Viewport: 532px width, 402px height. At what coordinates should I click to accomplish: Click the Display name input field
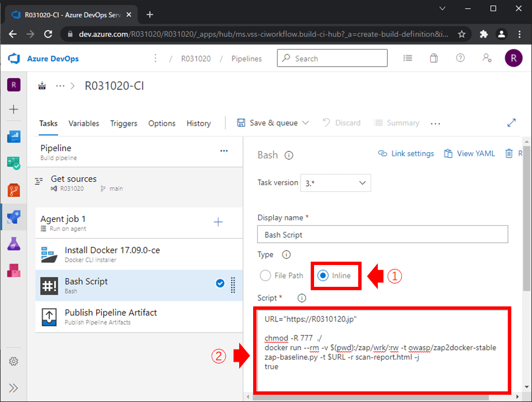coord(382,234)
